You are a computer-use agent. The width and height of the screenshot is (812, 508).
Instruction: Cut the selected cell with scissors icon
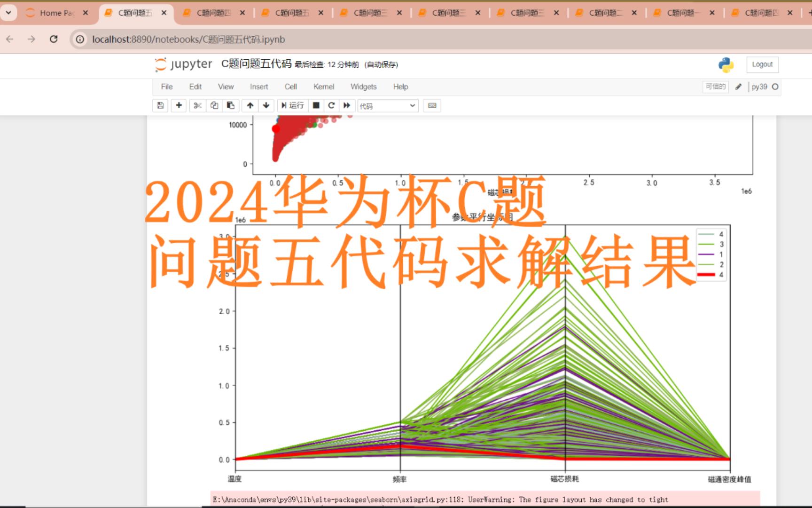[197, 105]
